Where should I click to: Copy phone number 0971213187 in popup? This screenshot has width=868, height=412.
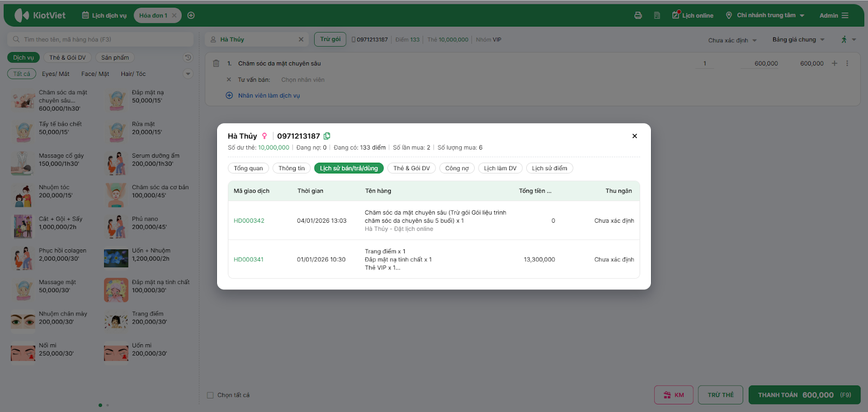point(327,136)
